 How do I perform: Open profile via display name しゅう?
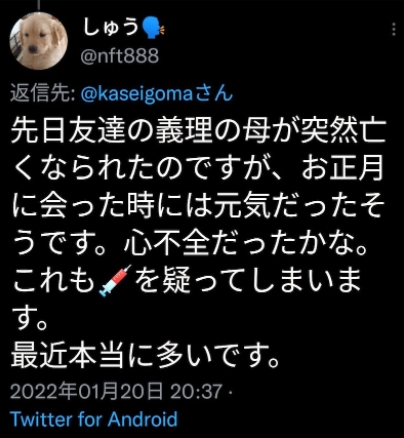(110, 27)
